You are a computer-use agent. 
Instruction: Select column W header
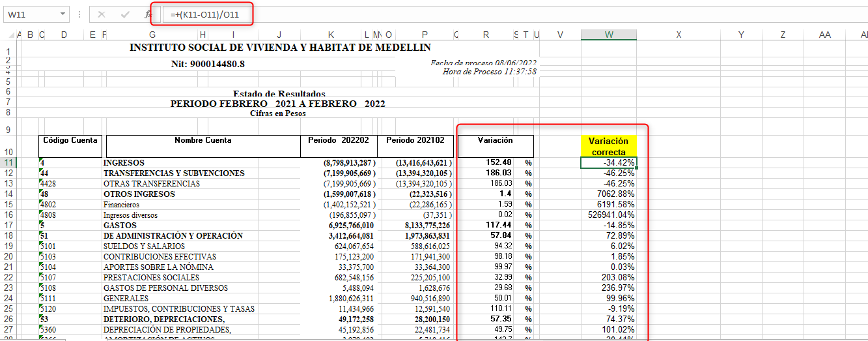tap(608, 35)
